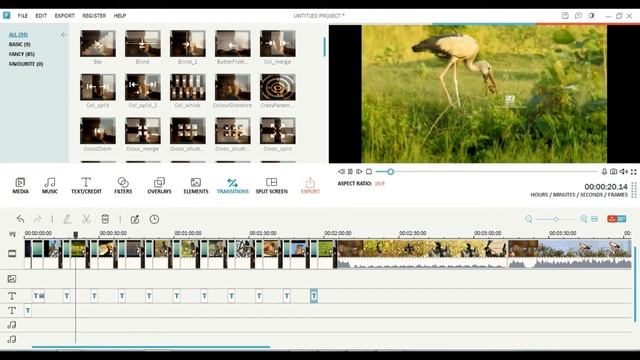Click the pencil edit tool

click(67, 219)
